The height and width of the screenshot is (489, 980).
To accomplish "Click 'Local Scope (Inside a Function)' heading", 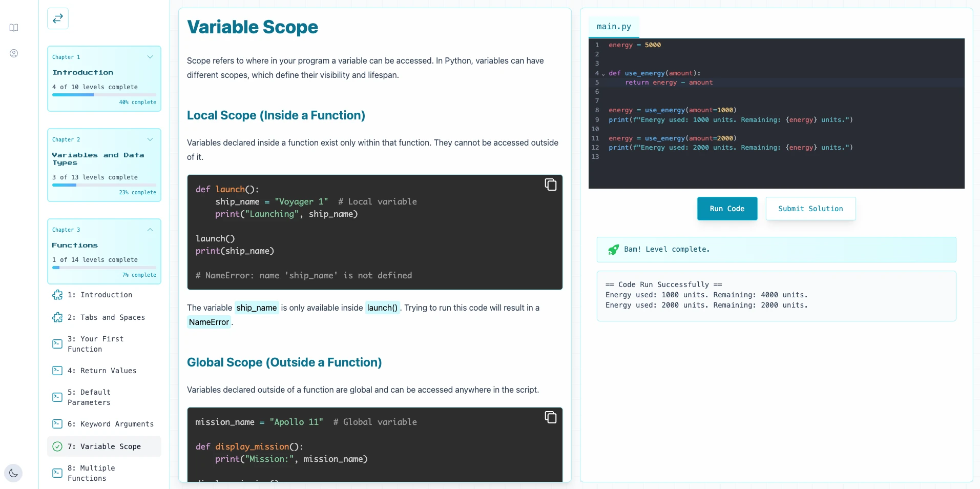I will coord(276,115).
